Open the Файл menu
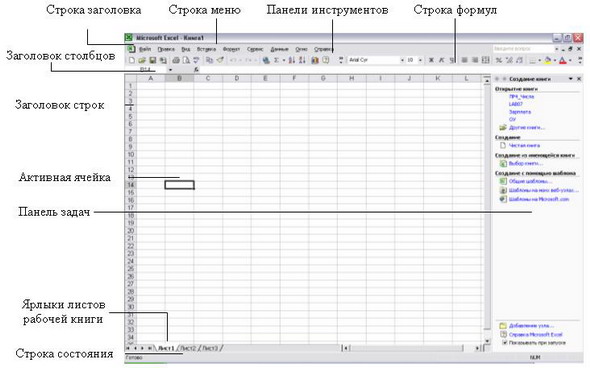Image resolution: width=590 pixels, height=368 pixels. point(145,49)
